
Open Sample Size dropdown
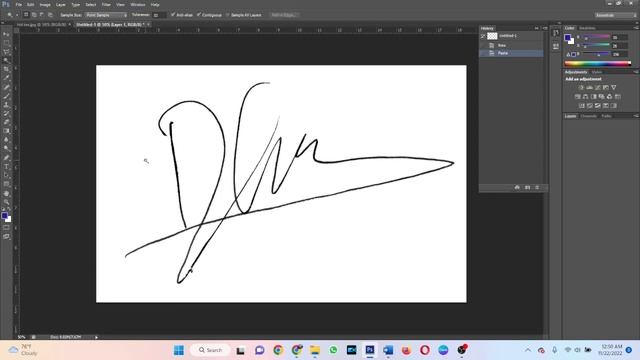click(x=106, y=15)
